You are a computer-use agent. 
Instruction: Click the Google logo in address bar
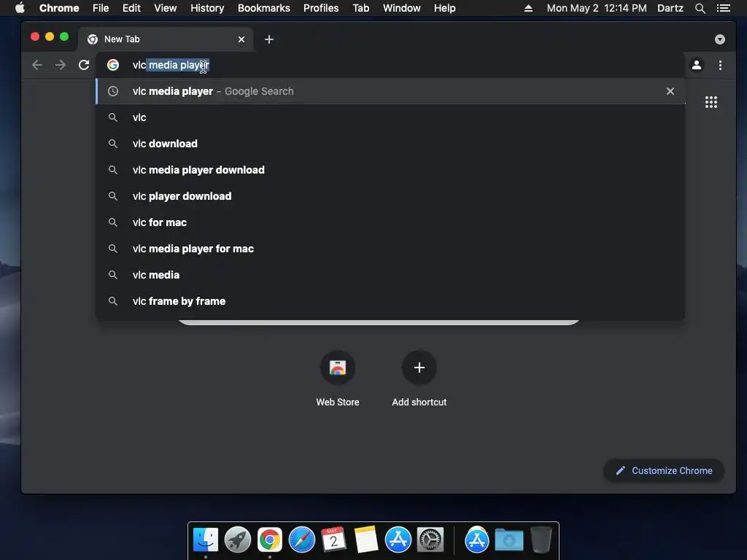pos(113,65)
